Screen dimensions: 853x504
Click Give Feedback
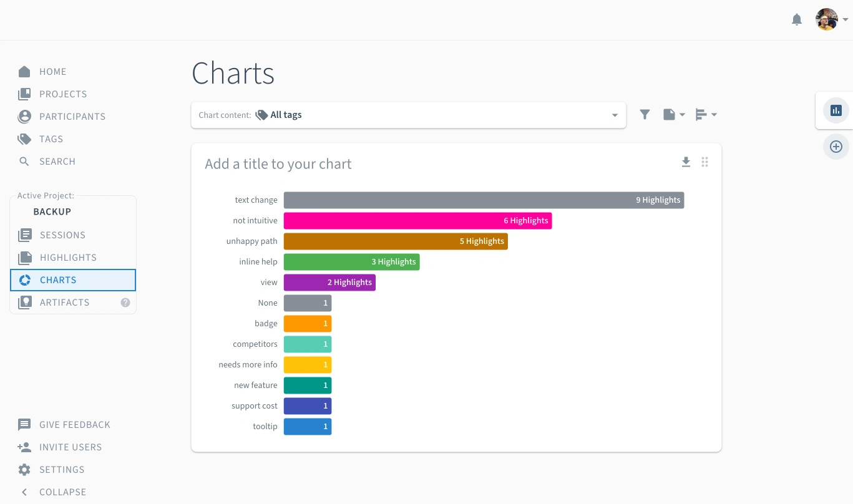pyautogui.click(x=64, y=425)
